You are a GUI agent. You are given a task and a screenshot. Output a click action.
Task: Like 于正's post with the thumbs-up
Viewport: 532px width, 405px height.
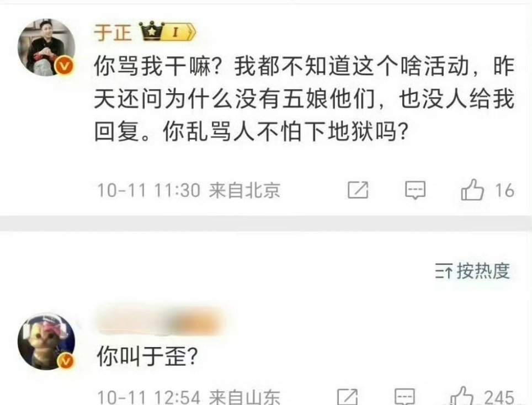pos(472,190)
